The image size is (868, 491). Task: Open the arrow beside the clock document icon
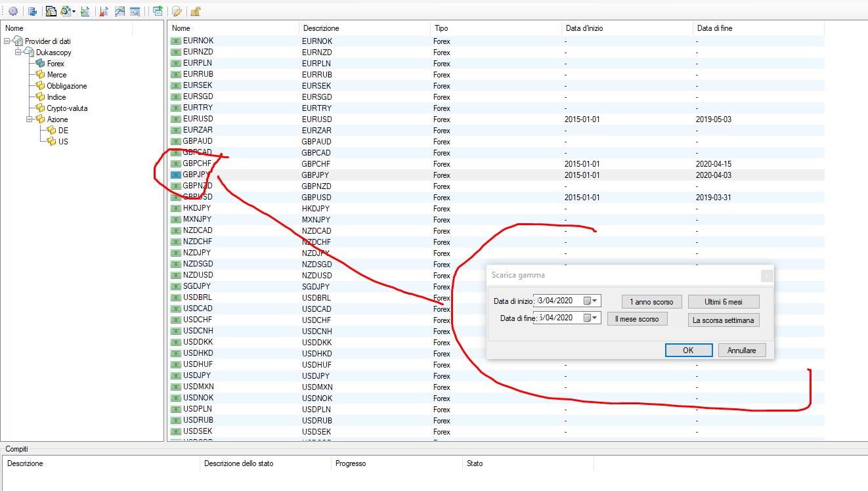pos(74,11)
